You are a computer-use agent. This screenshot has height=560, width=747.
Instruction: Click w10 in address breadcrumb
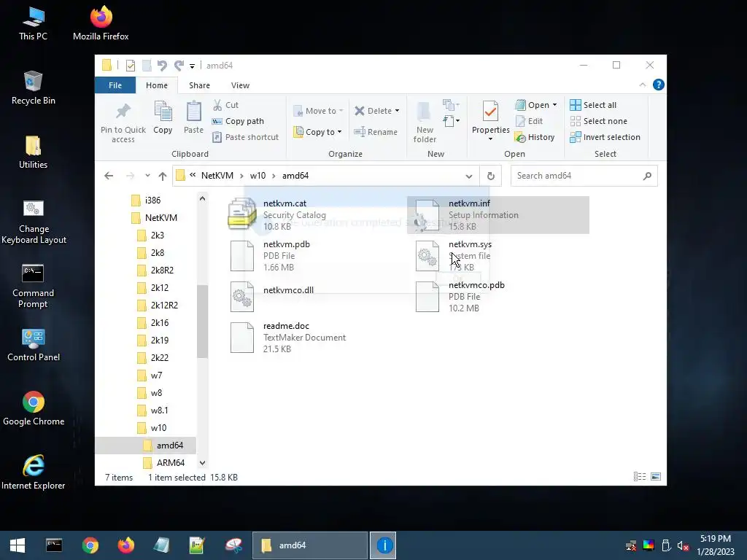coord(258,176)
